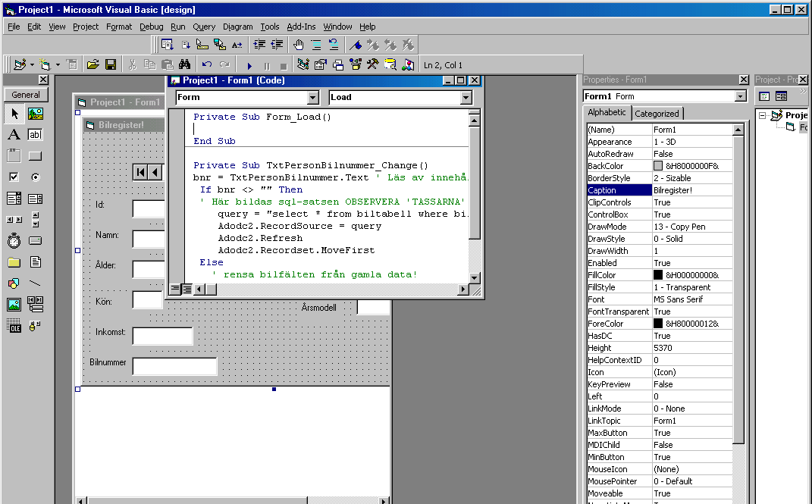
Task: Click the ForeColor color swatch
Action: point(658,324)
